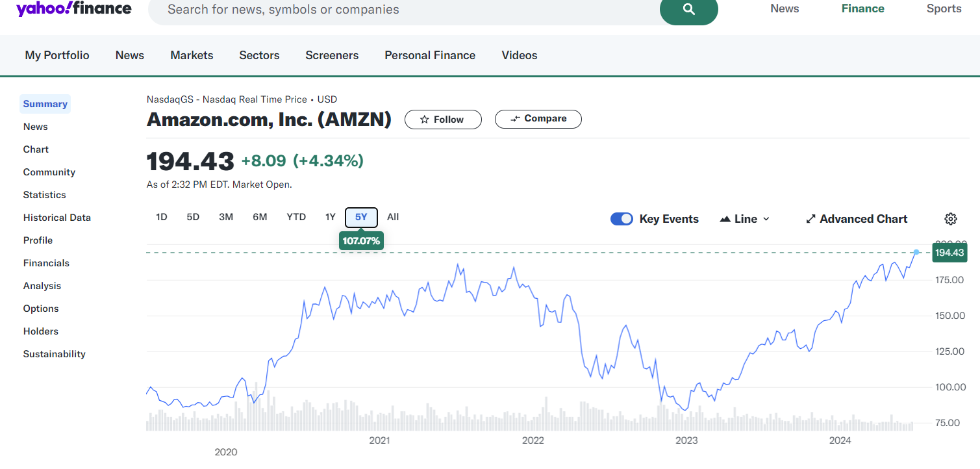Open Profile in the sidebar

[x=38, y=240]
